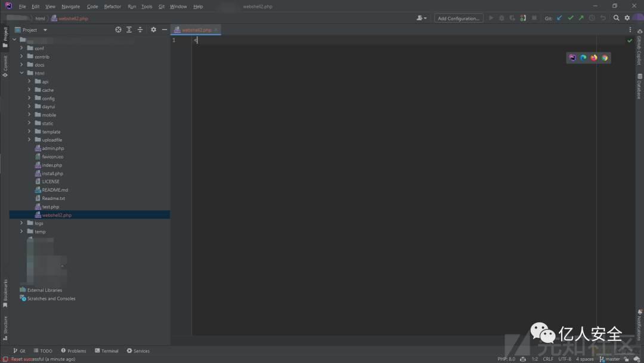644x363 pixels.
Task: Open the Problems tool window button
Action: pyautogui.click(x=73, y=350)
